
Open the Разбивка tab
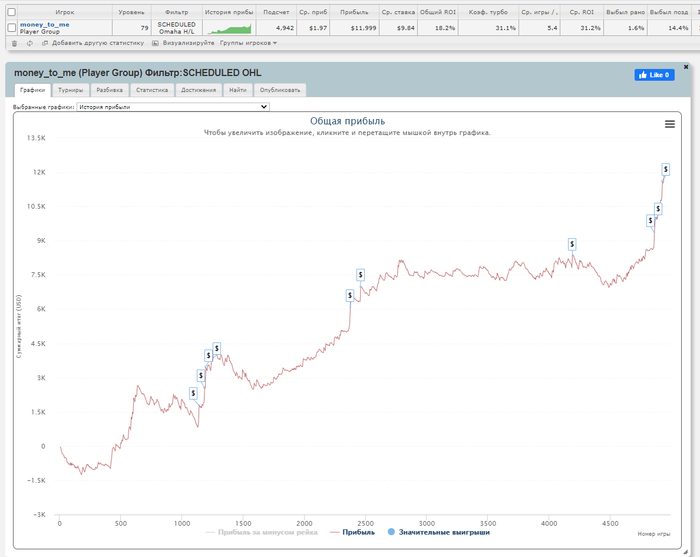[109, 90]
